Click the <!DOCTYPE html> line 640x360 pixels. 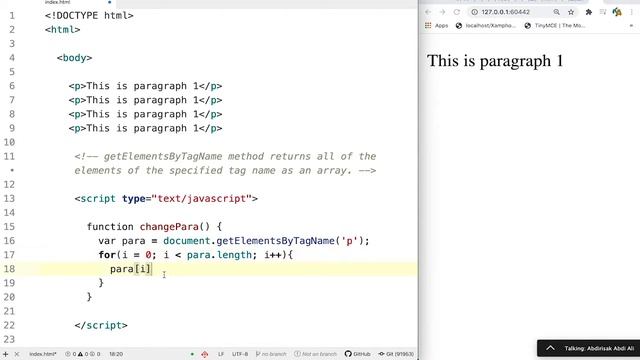coord(89,16)
